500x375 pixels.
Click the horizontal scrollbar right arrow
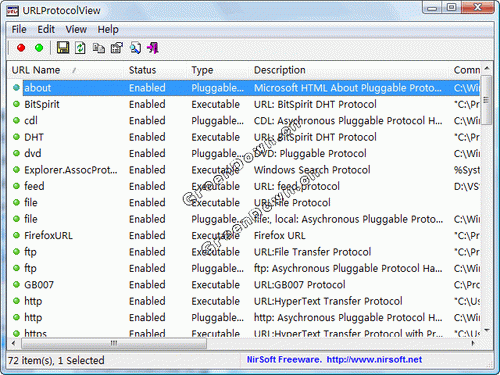(x=473, y=343)
